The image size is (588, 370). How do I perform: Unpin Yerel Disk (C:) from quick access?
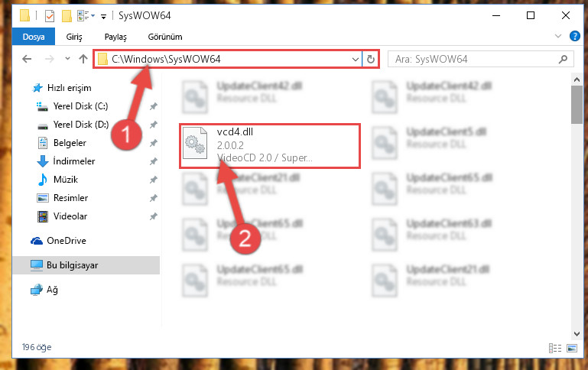pos(154,106)
